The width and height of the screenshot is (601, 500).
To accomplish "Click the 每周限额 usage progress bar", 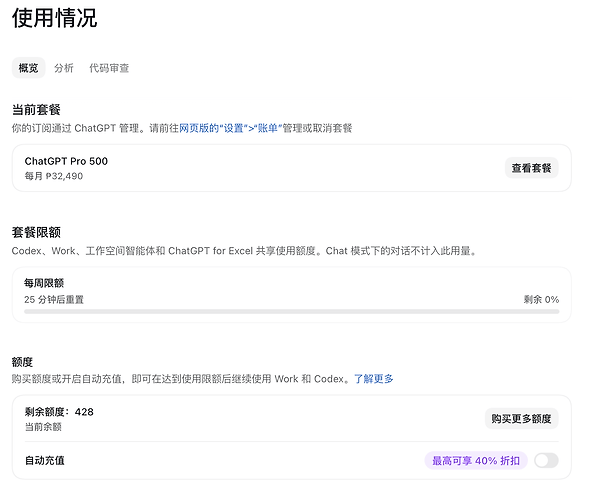I will 291,312.
